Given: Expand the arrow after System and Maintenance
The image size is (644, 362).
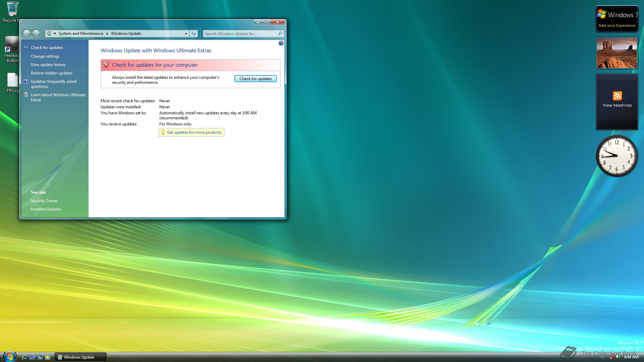Looking at the screenshot, I should pyautogui.click(x=107, y=34).
